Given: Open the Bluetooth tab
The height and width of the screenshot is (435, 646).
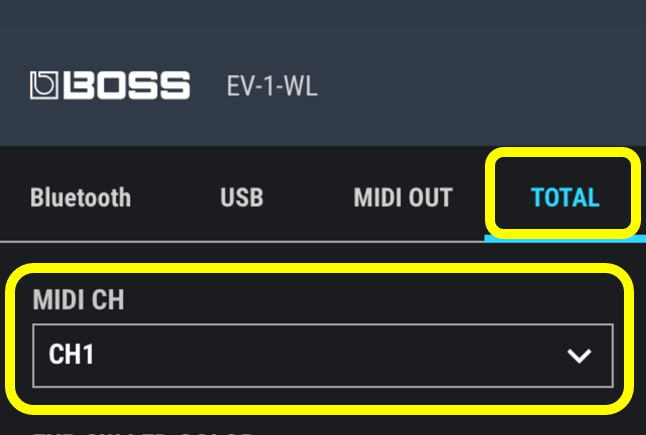Looking at the screenshot, I should [80, 197].
